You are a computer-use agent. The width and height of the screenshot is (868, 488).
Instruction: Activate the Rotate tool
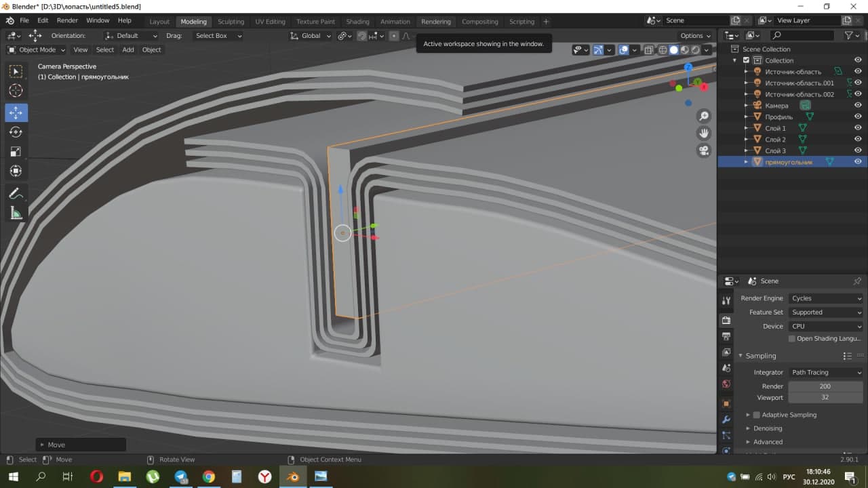[16, 132]
